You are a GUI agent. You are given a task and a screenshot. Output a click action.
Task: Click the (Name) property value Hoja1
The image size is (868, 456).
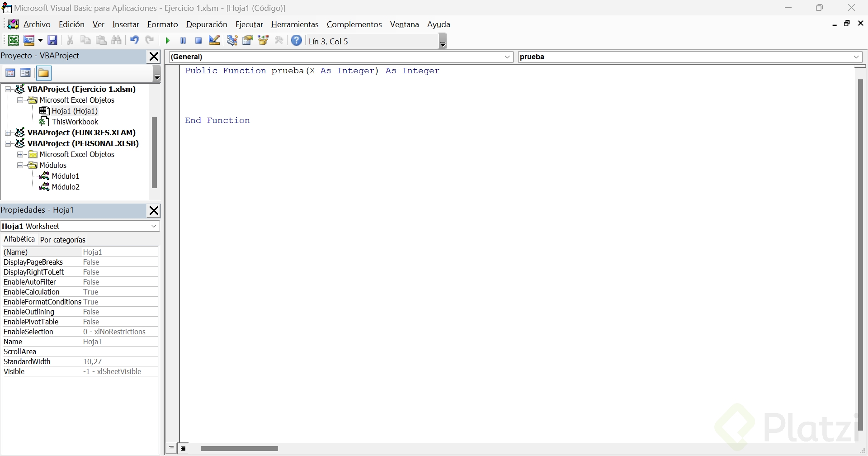(120, 252)
